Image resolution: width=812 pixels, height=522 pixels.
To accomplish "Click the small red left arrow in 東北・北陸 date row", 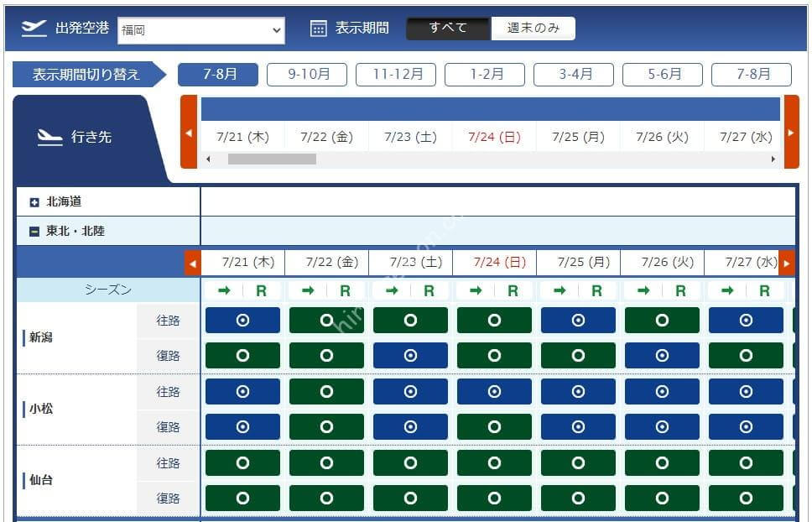I will pos(193,264).
